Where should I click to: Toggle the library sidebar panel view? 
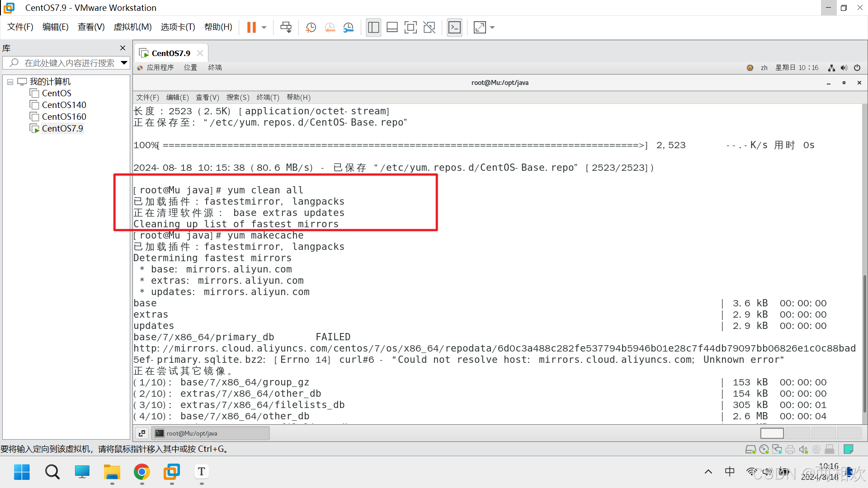[x=373, y=28]
